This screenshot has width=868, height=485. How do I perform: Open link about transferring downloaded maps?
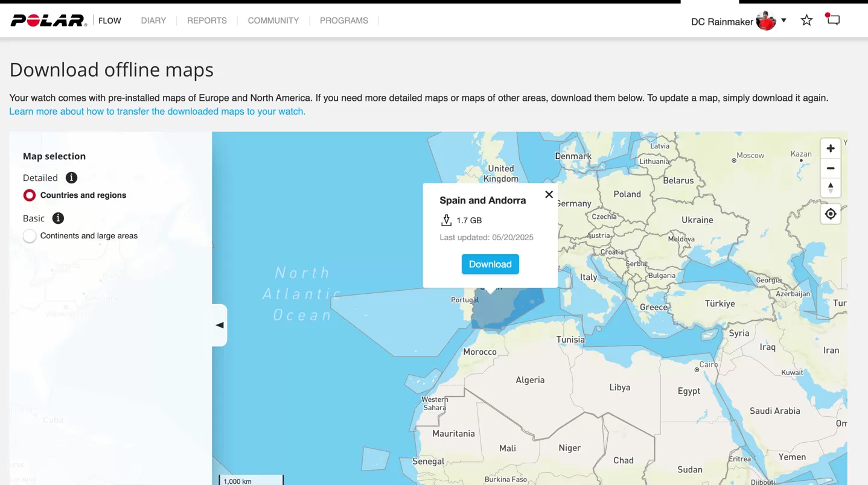point(157,112)
